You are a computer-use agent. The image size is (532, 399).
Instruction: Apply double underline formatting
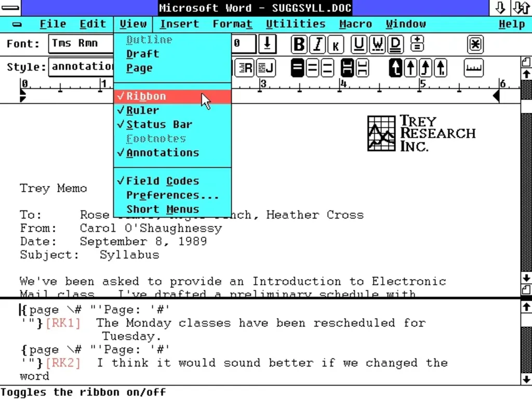pos(395,45)
